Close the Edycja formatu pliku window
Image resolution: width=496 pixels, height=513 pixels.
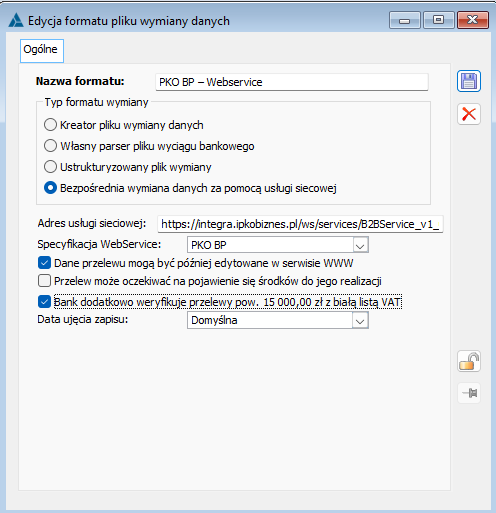(x=473, y=20)
